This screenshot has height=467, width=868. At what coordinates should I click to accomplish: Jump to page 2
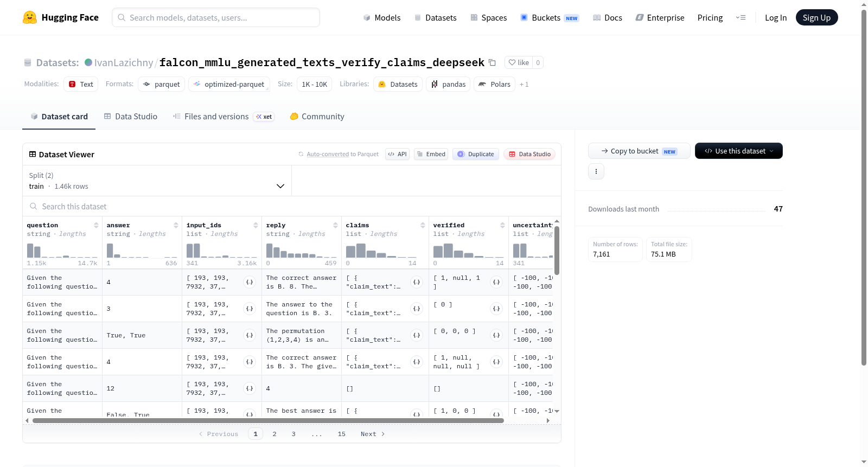(x=275, y=434)
